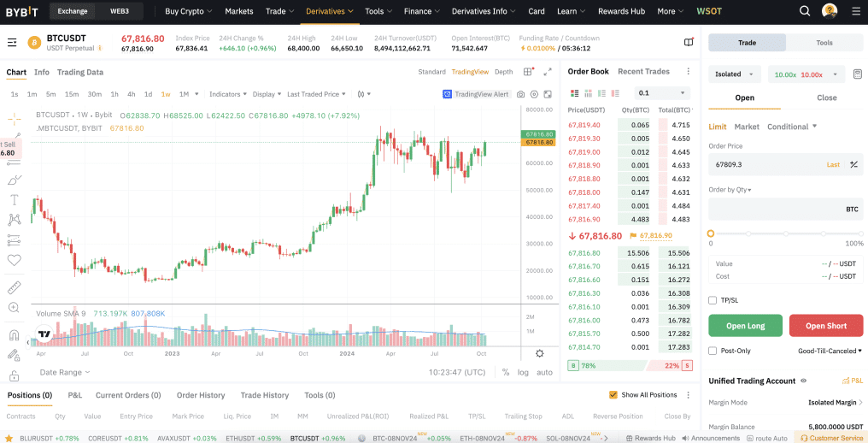Switch to WEB3 mode
Screen dimensions: 868x443
[119, 11]
